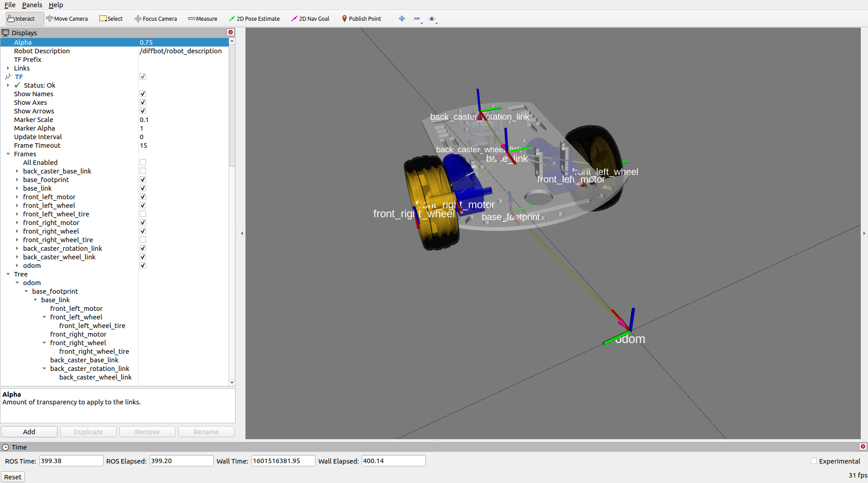Close the Displays panel
The height and width of the screenshot is (483, 868).
[x=231, y=32]
